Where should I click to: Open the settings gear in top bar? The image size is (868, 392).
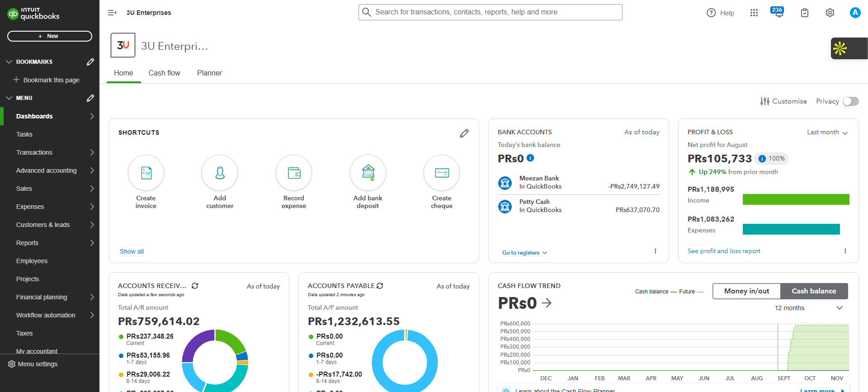point(830,13)
